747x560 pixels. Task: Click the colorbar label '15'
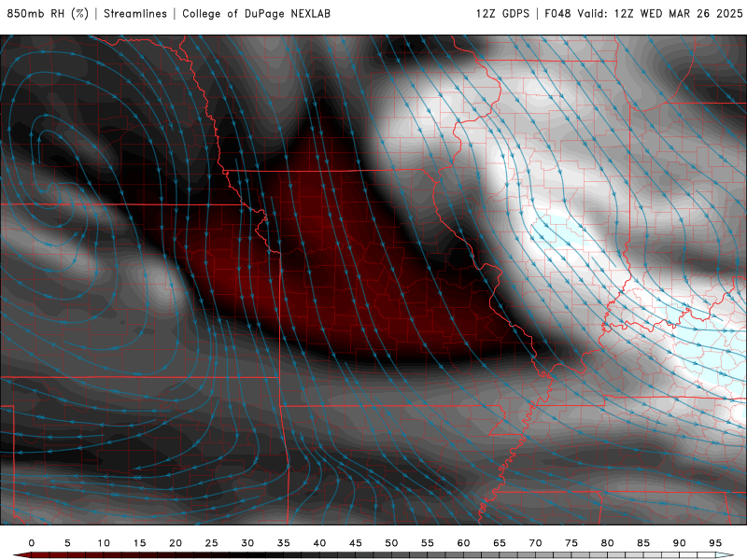[x=139, y=543]
